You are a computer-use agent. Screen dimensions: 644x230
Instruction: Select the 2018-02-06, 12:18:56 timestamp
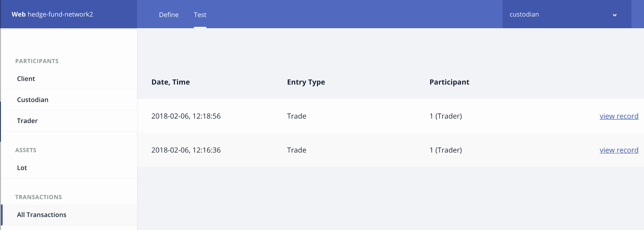[x=186, y=116]
